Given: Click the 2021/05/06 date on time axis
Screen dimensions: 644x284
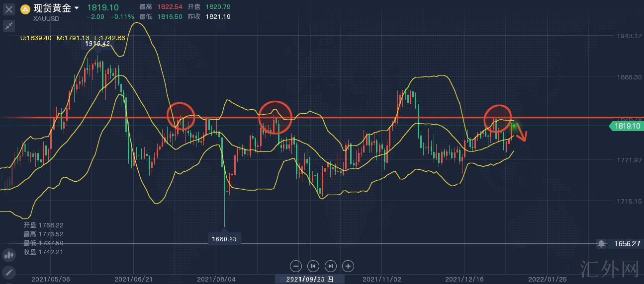Looking at the screenshot, I should 51,279.
